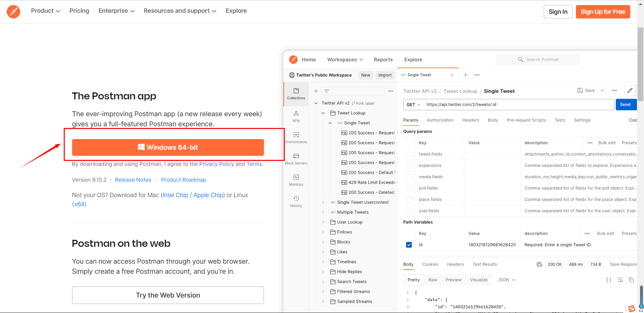Check the place.fields parameter checkbox

pos(409,199)
